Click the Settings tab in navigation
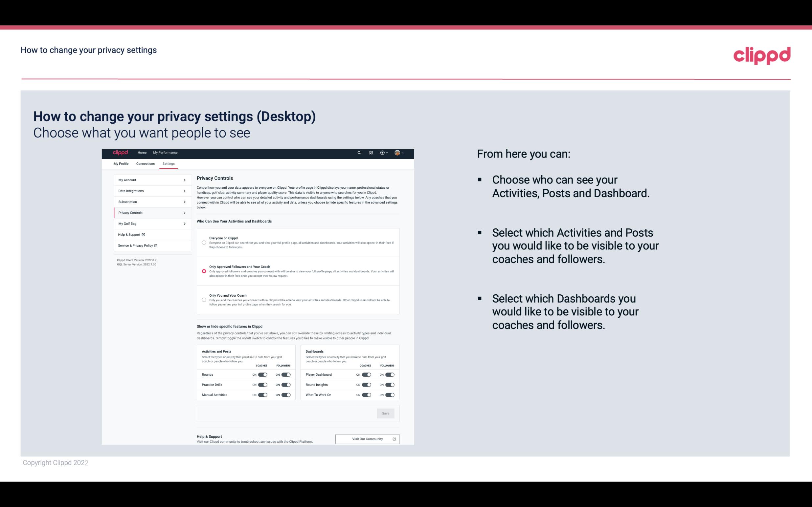Viewport: 812px width, 507px height. pyautogui.click(x=168, y=163)
